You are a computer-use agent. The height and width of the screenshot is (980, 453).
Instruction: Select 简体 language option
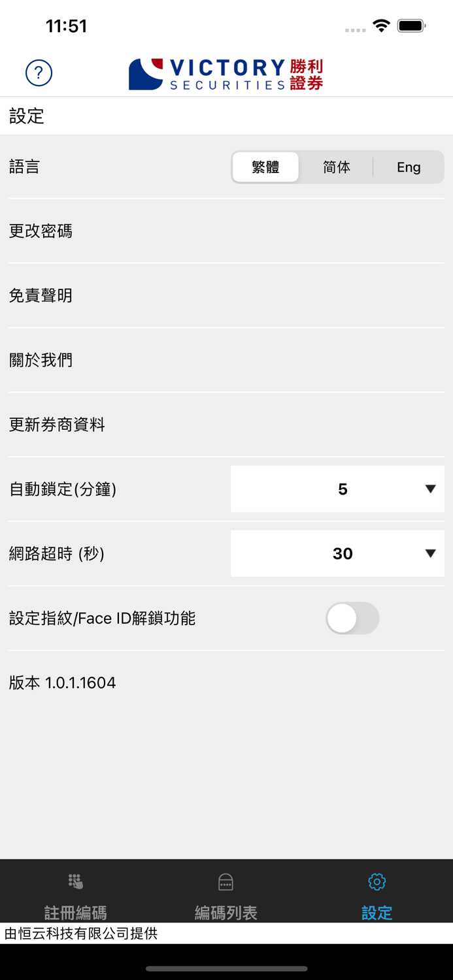[x=336, y=167]
